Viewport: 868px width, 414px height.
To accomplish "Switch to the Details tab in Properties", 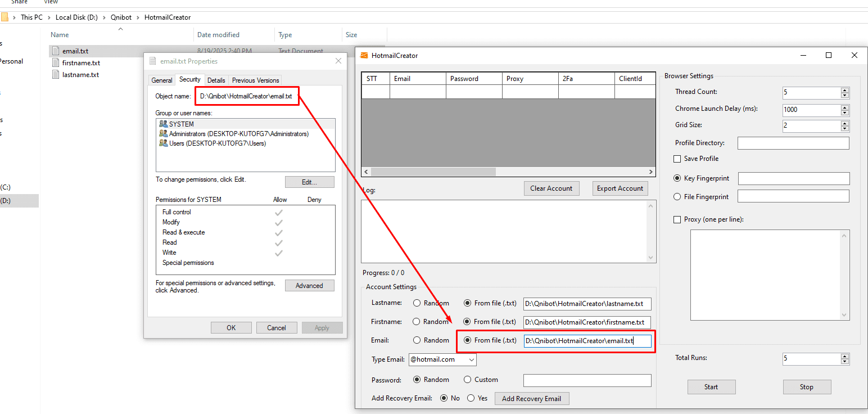I will pyautogui.click(x=216, y=80).
